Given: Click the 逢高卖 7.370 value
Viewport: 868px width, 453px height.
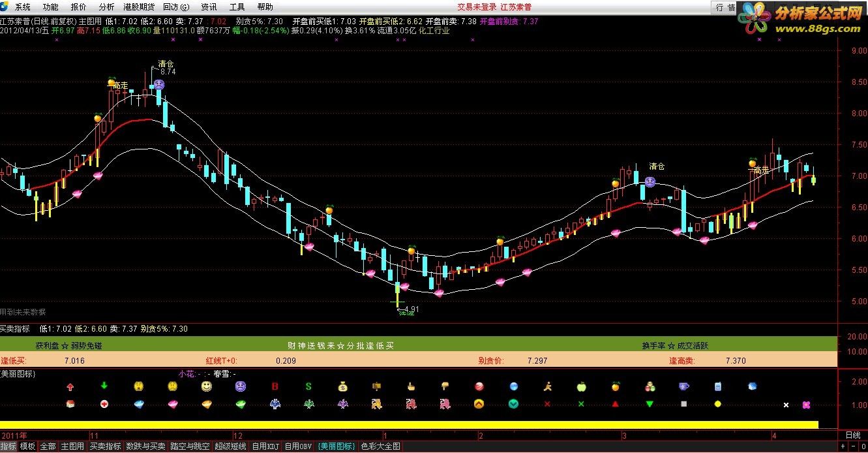Looking at the screenshot, I should pos(736,360).
